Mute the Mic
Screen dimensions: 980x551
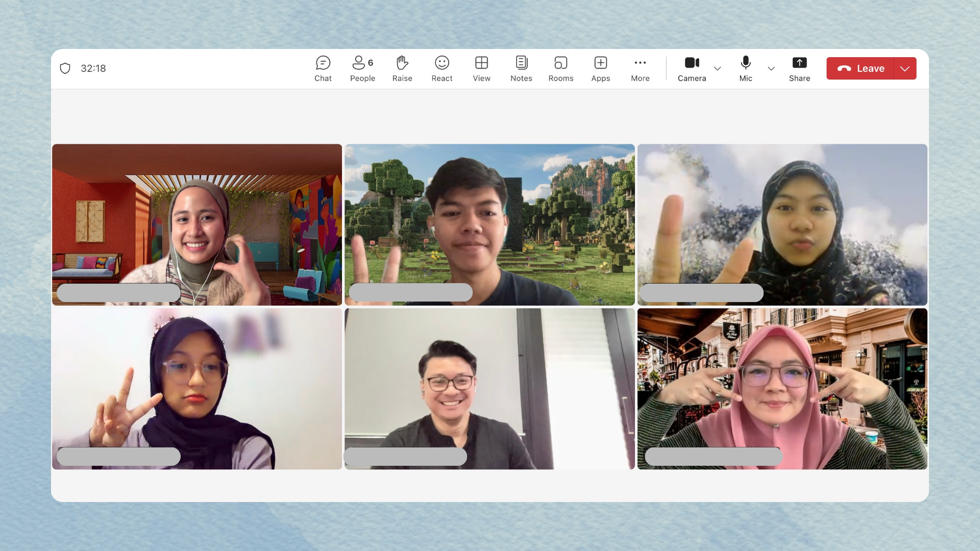tap(745, 68)
